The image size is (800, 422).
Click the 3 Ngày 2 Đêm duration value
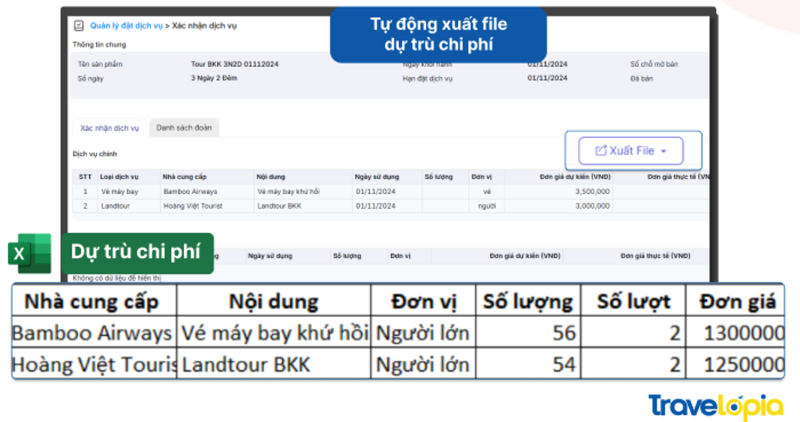(x=214, y=78)
